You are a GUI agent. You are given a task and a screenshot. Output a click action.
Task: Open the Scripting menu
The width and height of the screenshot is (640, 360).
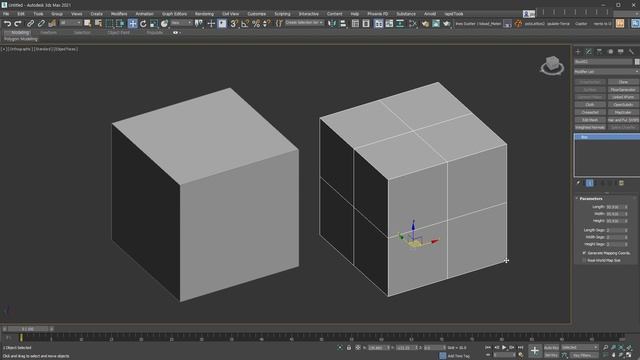282,13
